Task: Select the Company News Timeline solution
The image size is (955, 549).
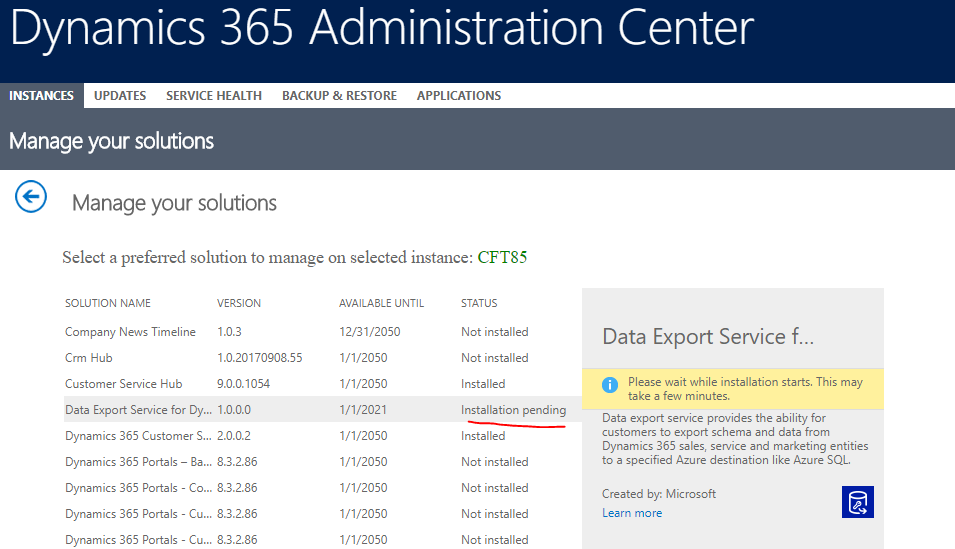Action: pyautogui.click(x=322, y=332)
